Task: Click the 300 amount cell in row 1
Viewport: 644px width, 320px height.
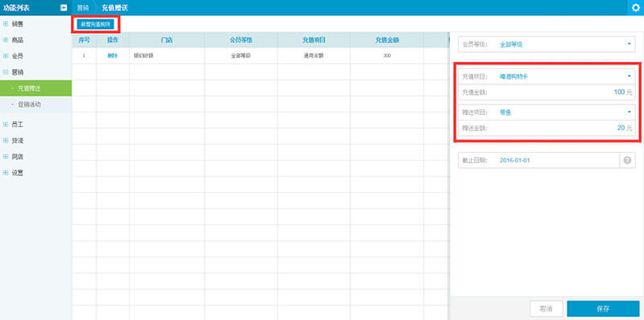Action: [387, 55]
